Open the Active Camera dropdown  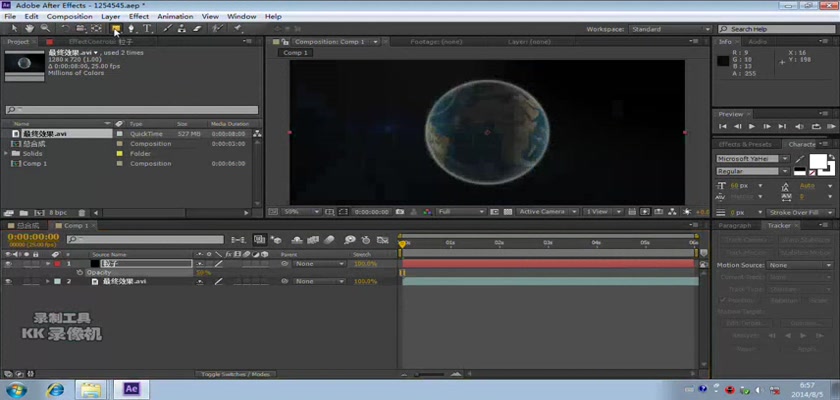[x=548, y=212]
